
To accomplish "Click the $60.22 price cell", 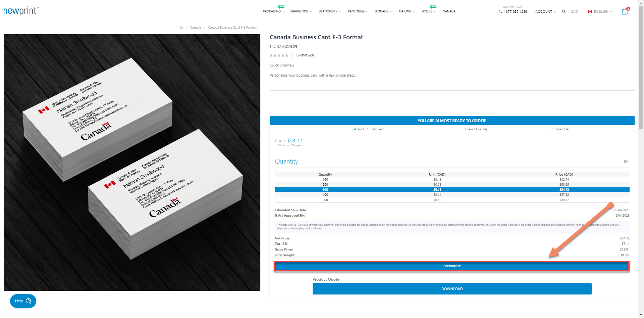I will (564, 200).
